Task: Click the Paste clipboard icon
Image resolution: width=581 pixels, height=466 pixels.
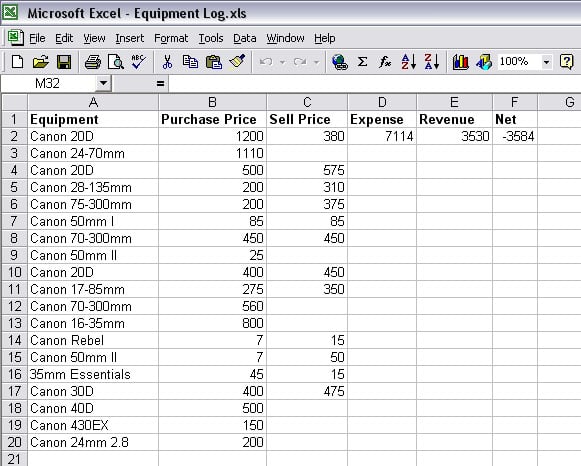Action: click(x=214, y=61)
